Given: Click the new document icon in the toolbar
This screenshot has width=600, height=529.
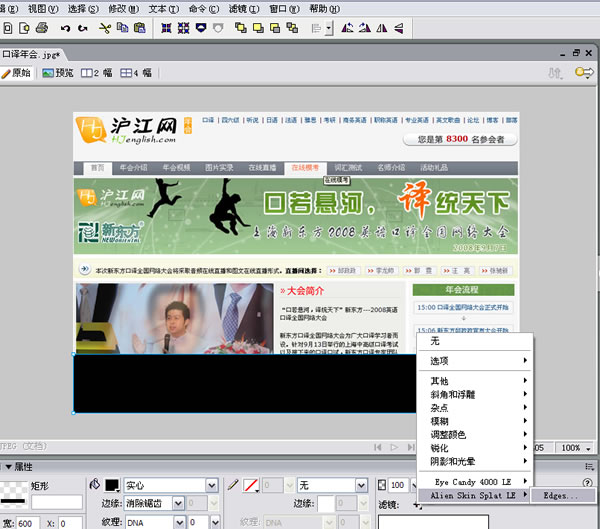Looking at the screenshot, I should click(8, 28).
